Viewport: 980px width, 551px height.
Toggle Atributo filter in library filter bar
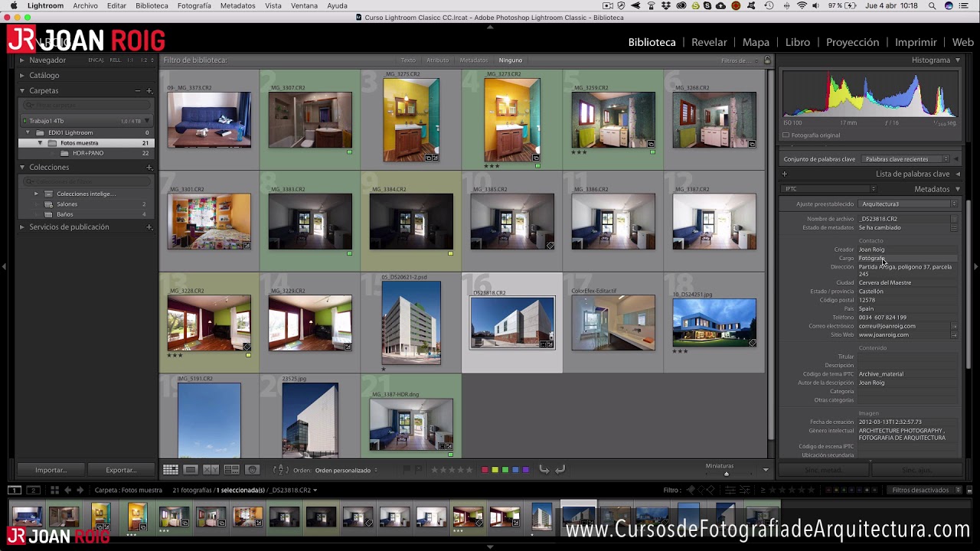coord(437,60)
